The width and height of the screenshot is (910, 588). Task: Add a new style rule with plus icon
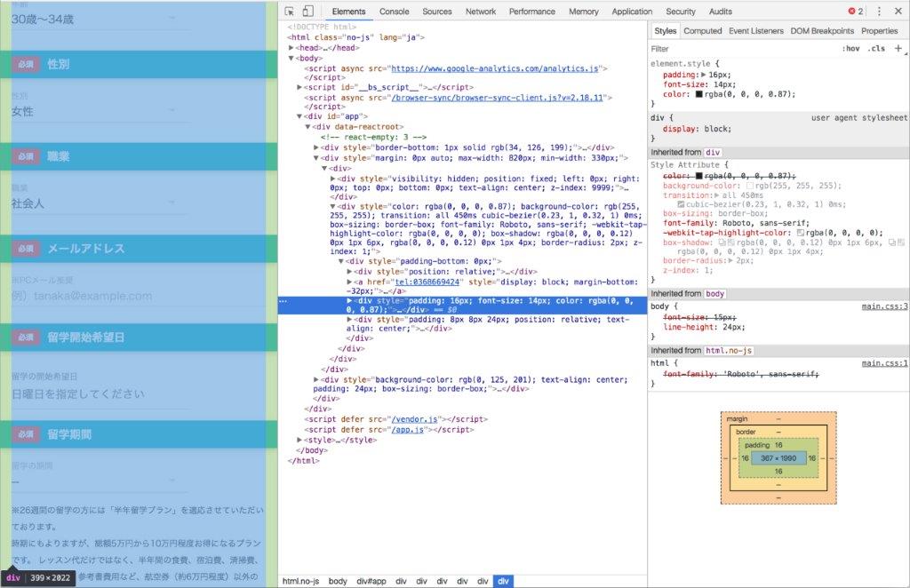point(898,48)
